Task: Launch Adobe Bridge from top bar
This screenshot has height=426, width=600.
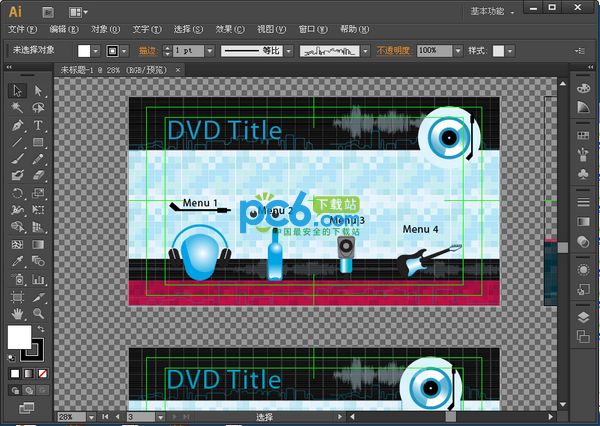Action: [x=48, y=12]
